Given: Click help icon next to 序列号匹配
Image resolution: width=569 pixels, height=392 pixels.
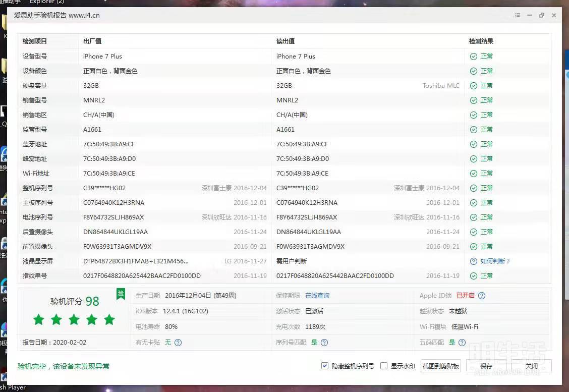Looking at the screenshot, I should [x=324, y=342].
